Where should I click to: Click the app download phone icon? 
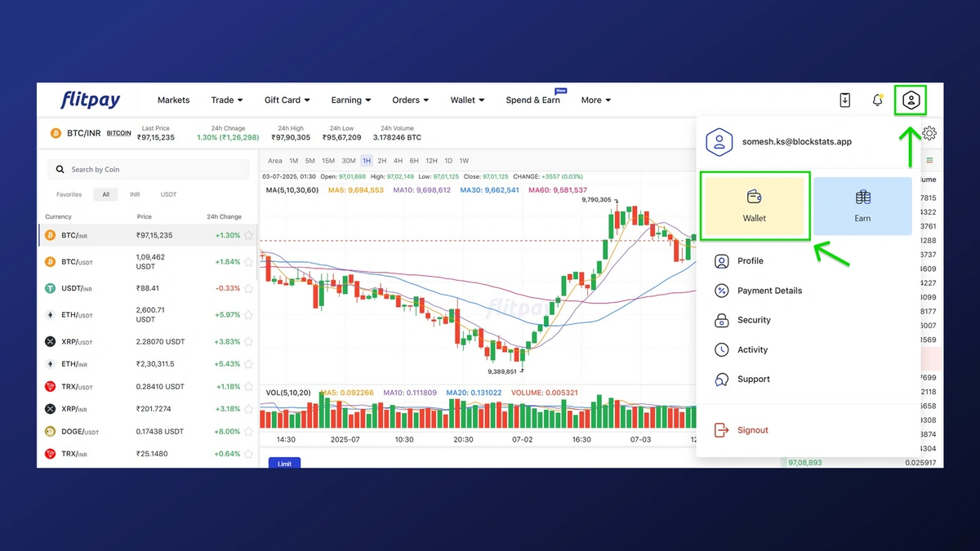tap(845, 100)
